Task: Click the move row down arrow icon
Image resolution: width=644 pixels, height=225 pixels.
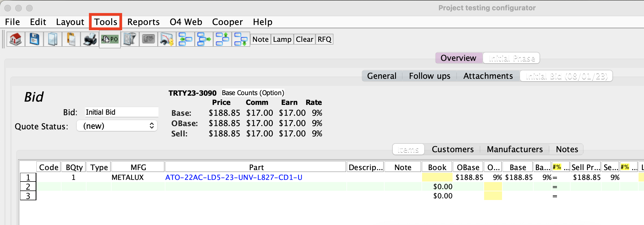Action: click(241, 39)
